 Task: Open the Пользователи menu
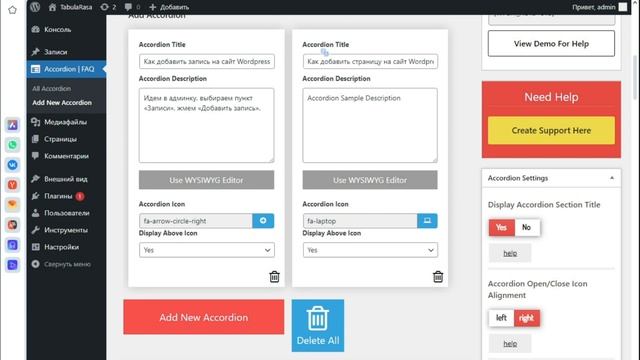(67, 213)
